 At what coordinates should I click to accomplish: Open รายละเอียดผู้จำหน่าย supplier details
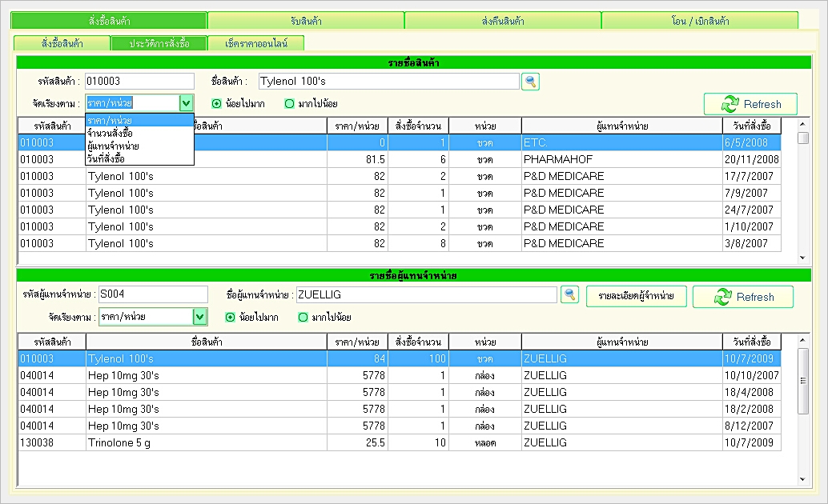(637, 296)
